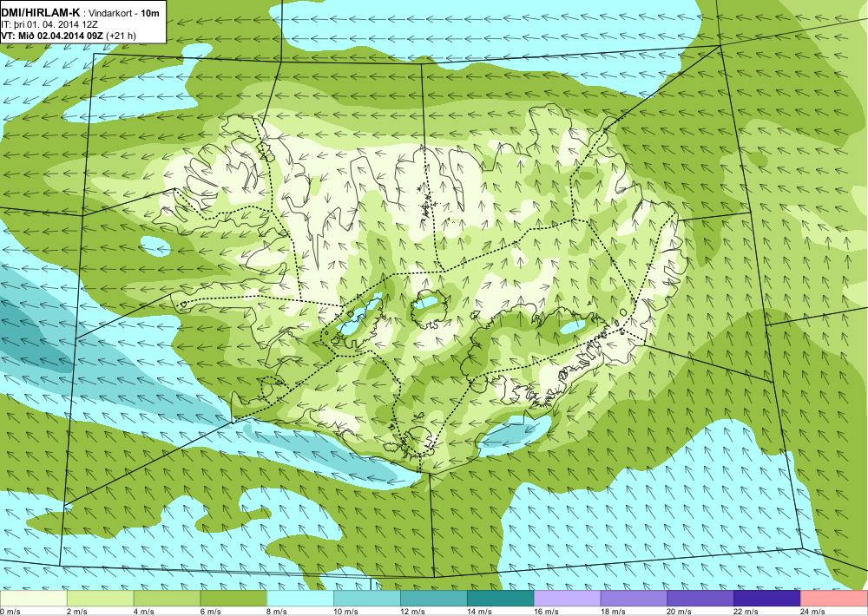Click the dark teal 14–16 m/s legend swatch

tap(501, 599)
